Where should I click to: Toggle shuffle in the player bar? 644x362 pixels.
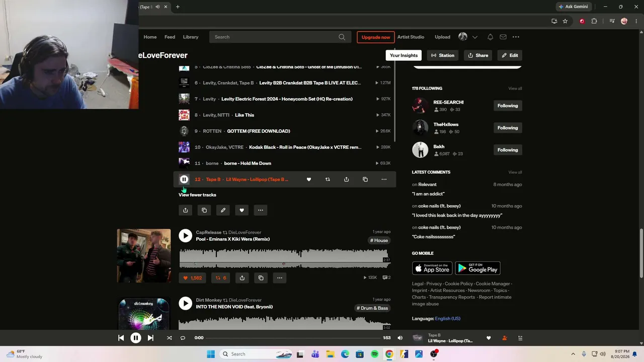pyautogui.click(x=169, y=338)
